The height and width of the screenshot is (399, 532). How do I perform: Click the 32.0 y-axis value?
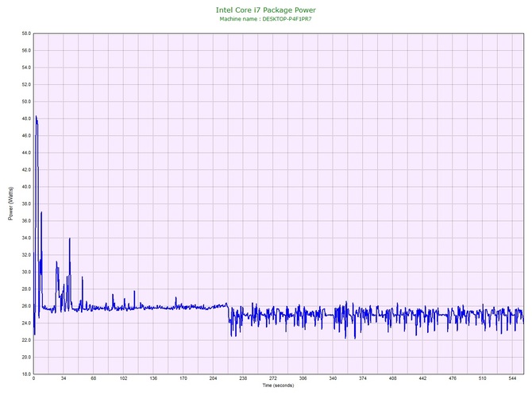coord(26,254)
